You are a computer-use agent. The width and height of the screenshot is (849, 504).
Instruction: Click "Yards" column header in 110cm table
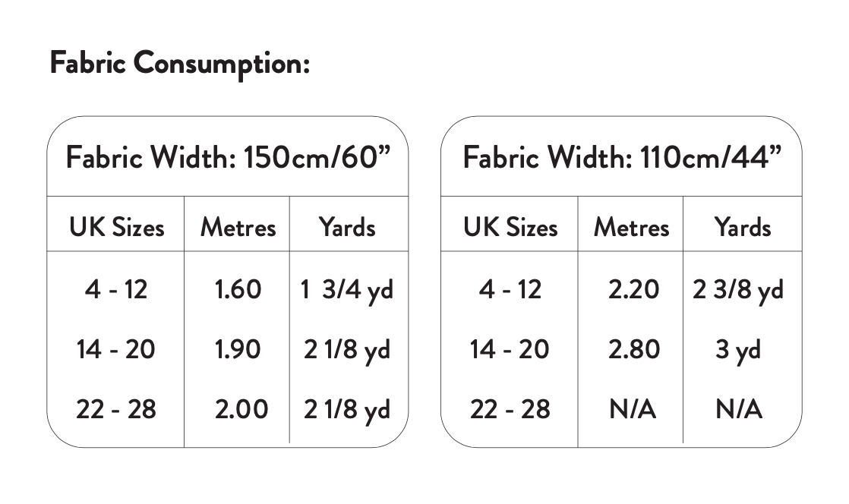pos(742,227)
